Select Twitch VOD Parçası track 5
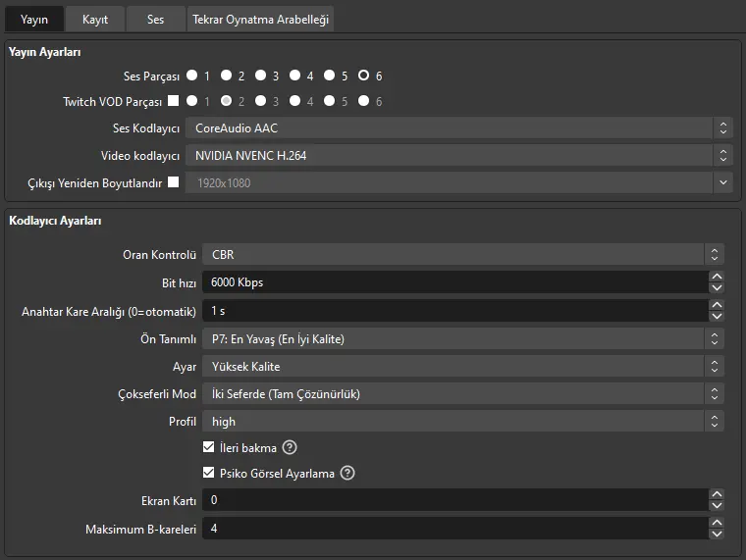746x560 pixels. point(329,101)
